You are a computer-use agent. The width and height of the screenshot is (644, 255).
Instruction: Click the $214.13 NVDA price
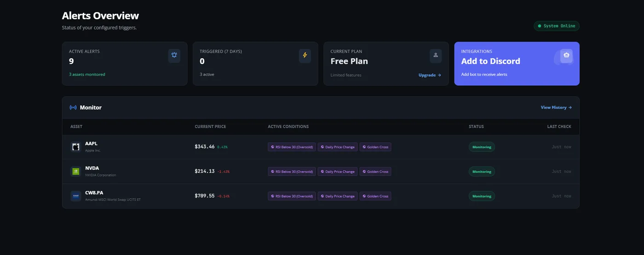click(205, 171)
